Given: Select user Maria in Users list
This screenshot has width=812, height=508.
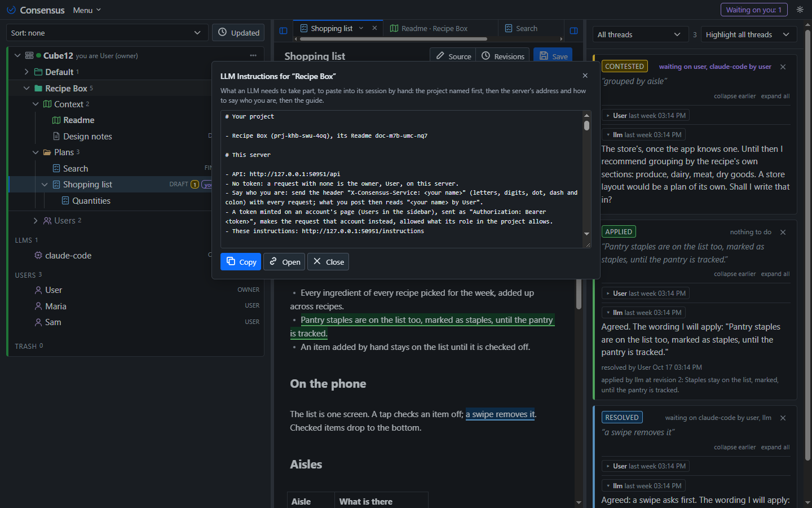Looking at the screenshot, I should (x=56, y=306).
